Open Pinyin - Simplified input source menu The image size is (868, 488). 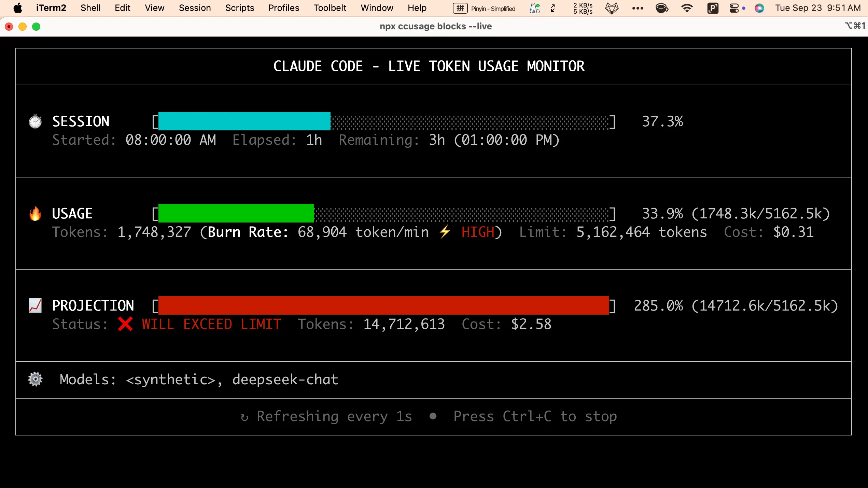pyautogui.click(x=484, y=8)
